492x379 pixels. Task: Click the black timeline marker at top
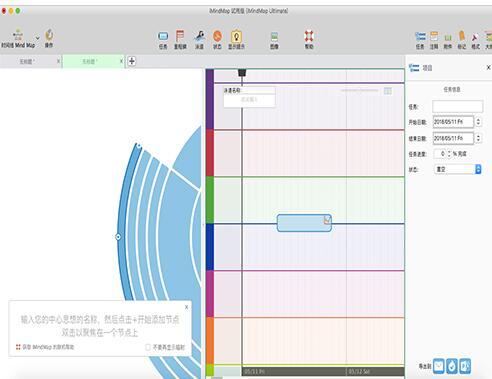(242, 73)
